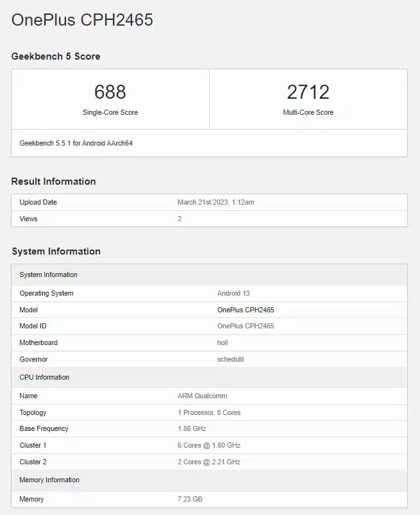Click the 1 Processor, 8 Cores value

coord(209,412)
